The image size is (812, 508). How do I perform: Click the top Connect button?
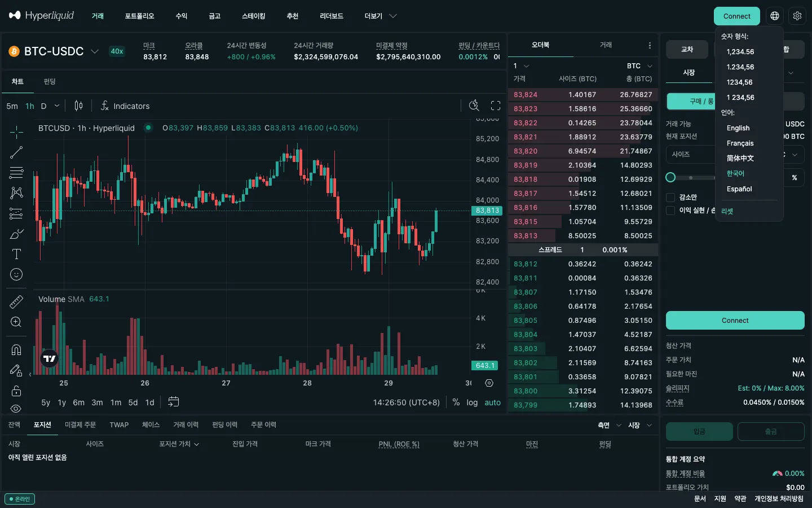[736, 16]
